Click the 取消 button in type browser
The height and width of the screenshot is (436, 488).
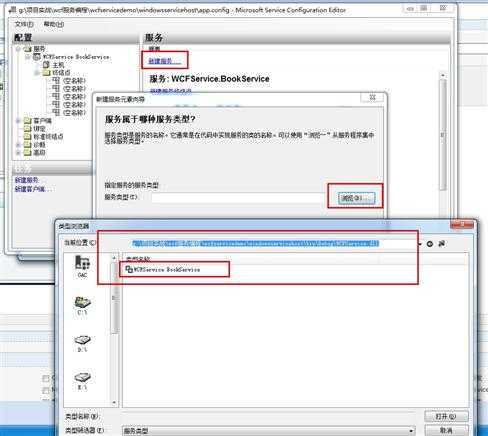(446, 430)
